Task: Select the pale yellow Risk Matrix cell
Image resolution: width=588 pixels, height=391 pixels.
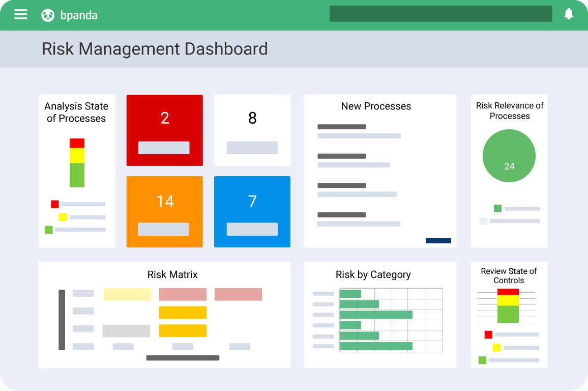Action: tap(128, 295)
